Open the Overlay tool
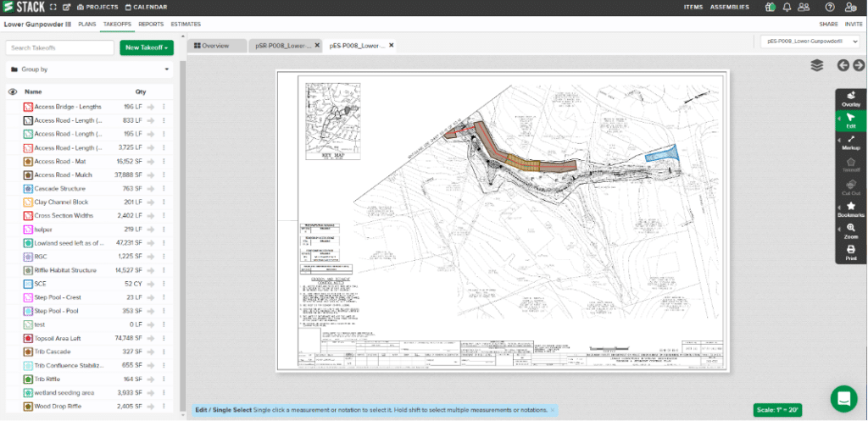 pyautogui.click(x=850, y=98)
